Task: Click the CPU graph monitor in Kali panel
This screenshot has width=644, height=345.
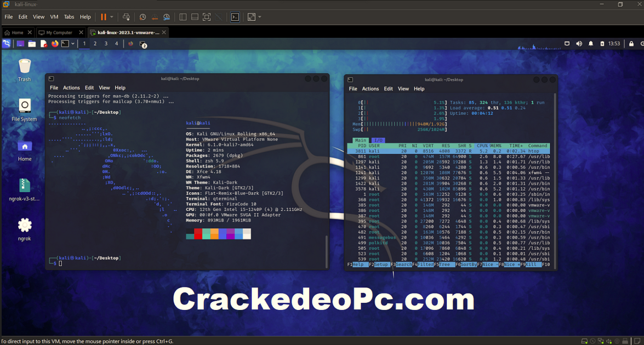Action: 539,46
